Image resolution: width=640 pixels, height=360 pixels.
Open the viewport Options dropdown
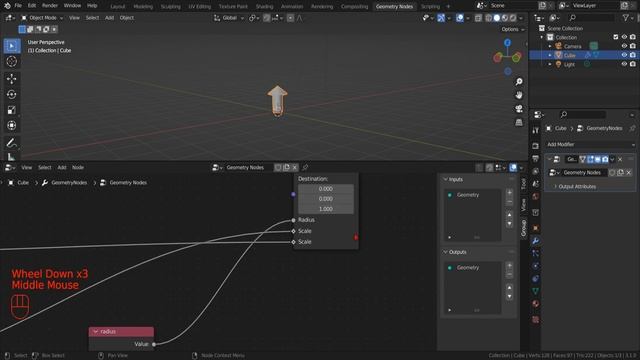pyautogui.click(x=513, y=29)
